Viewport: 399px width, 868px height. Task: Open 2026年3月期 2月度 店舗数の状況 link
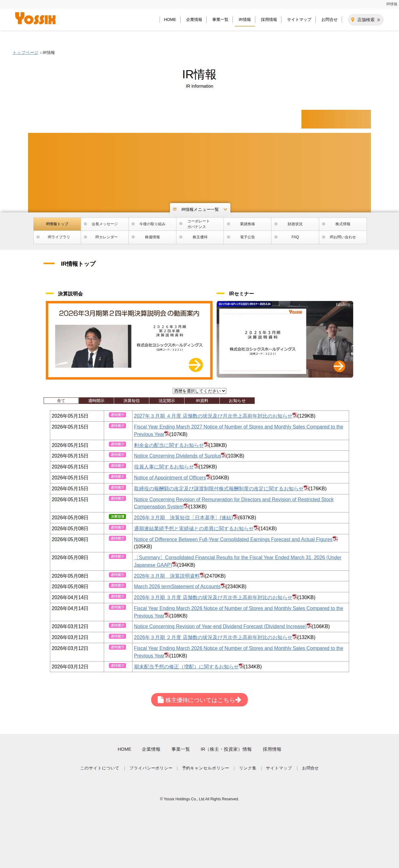click(x=213, y=637)
